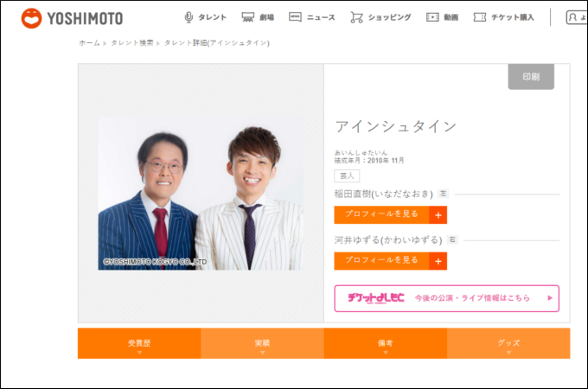This screenshot has height=389, width=588.
Task: Click the 結成年月：2010年 11月 text
Action: click(369, 161)
